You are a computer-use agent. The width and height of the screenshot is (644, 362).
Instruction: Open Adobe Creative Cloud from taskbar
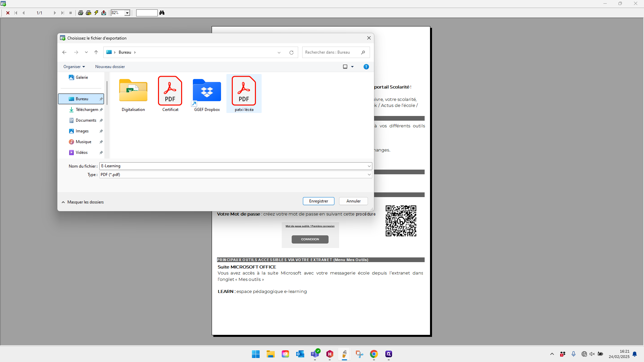tap(285, 354)
